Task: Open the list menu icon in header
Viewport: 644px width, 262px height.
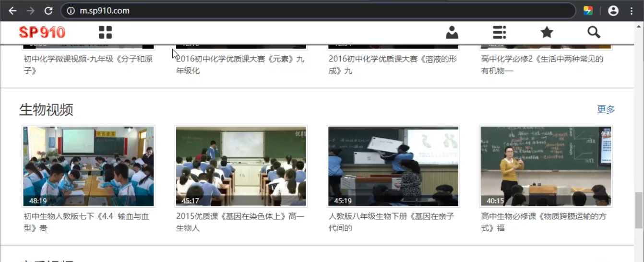Action: tap(499, 33)
